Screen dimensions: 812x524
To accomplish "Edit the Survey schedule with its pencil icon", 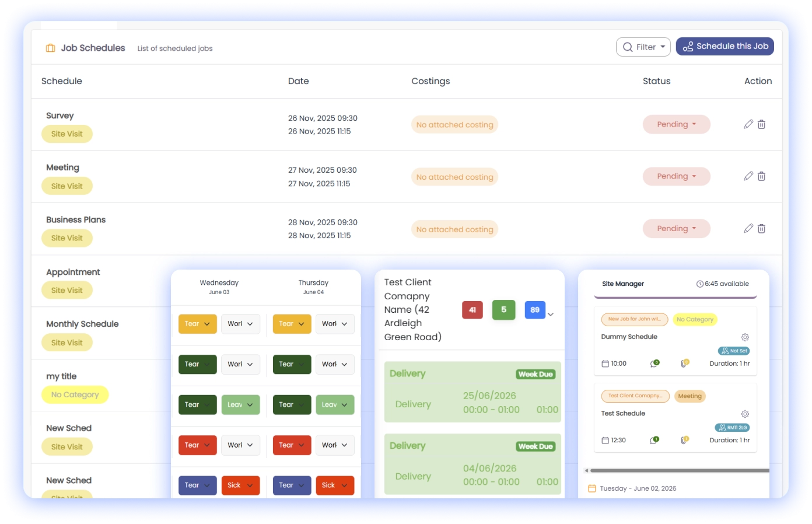I will coord(748,124).
